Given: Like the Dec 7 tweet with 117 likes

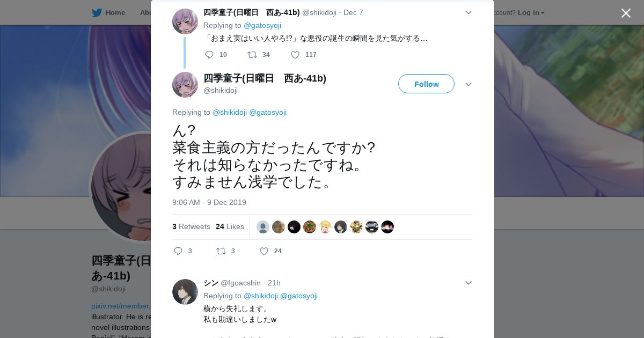Looking at the screenshot, I should [295, 55].
